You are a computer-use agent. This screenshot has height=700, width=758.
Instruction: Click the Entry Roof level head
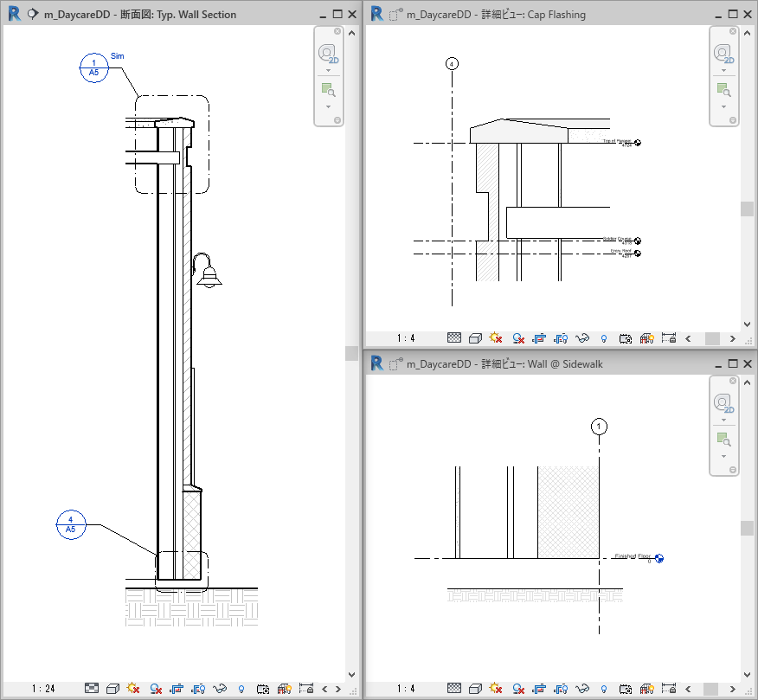638,254
